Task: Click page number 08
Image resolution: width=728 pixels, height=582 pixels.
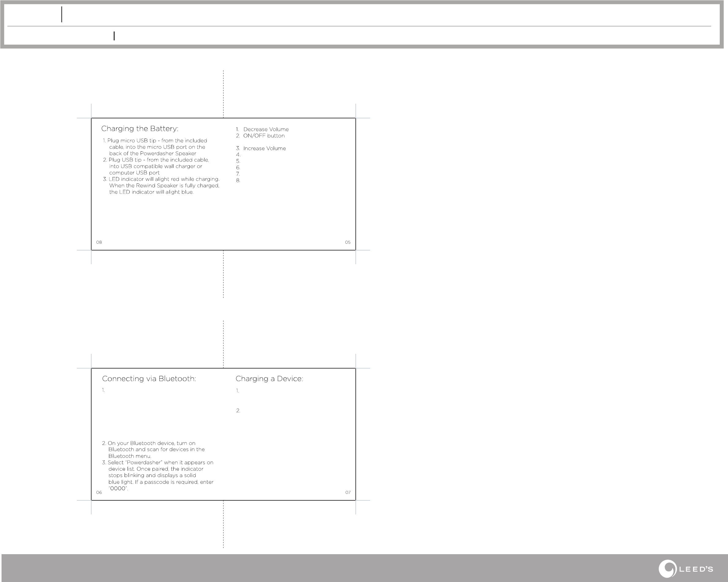Action: click(99, 242)
